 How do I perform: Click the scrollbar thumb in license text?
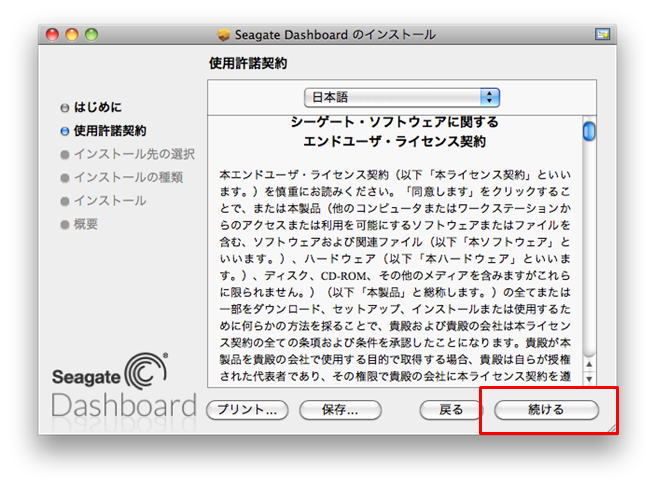[589, 131]
